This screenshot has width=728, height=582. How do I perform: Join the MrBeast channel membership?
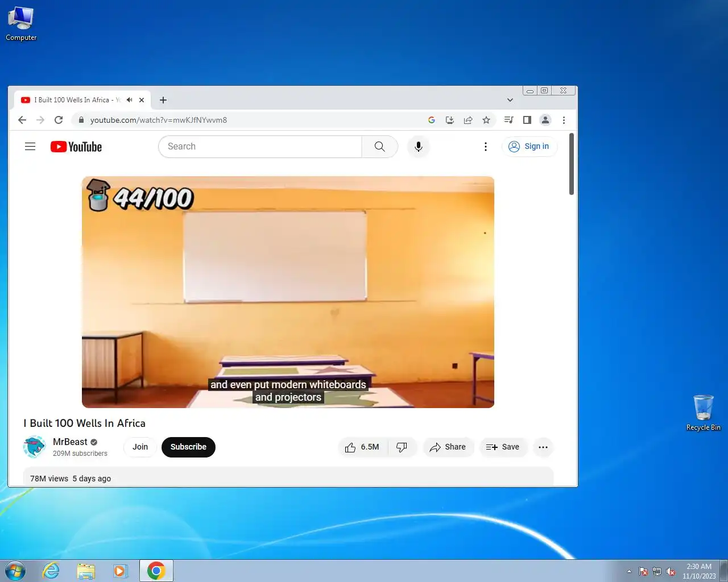pos(140,447)
